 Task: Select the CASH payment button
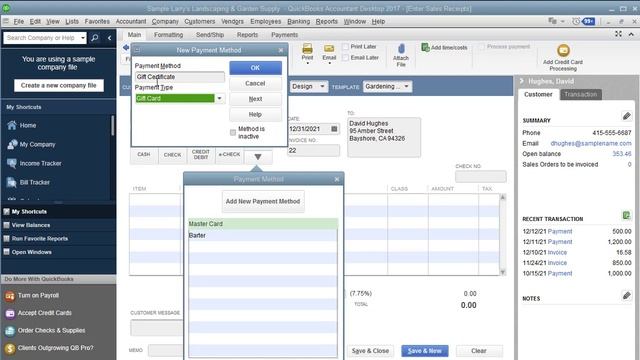(144, 155)
